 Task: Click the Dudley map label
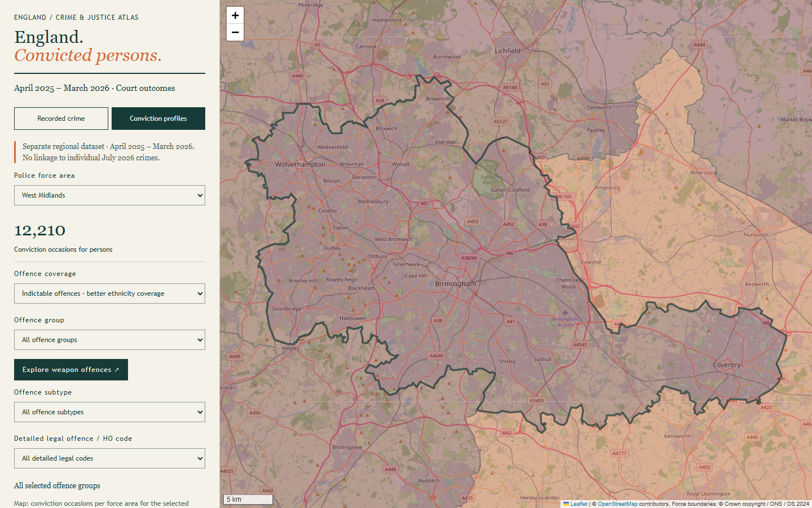click(x=332, y=248)
